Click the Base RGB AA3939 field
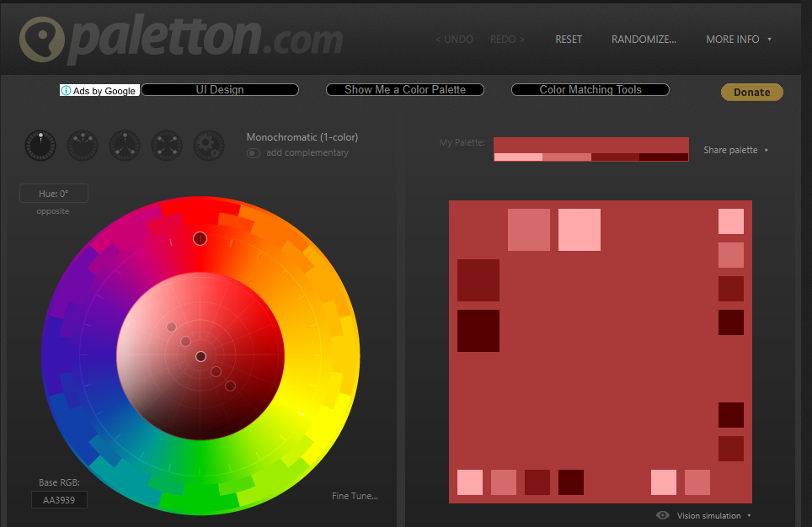 pyautogui.click(x=59, y=500)
